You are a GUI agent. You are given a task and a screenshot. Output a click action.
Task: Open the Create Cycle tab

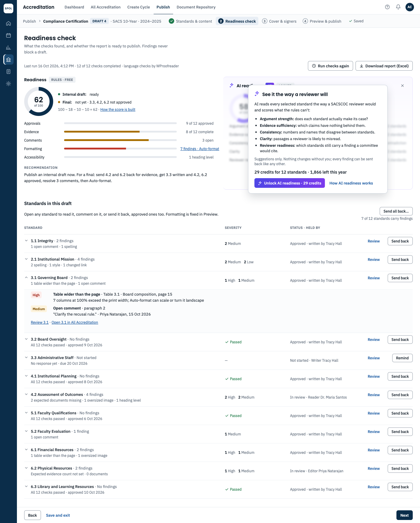pos(139,7)
